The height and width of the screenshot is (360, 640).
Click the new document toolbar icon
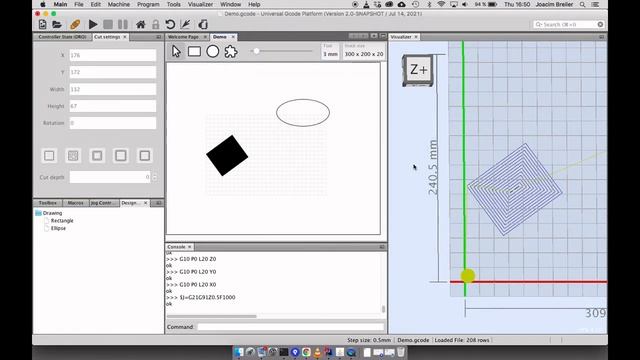click(42, 24)
